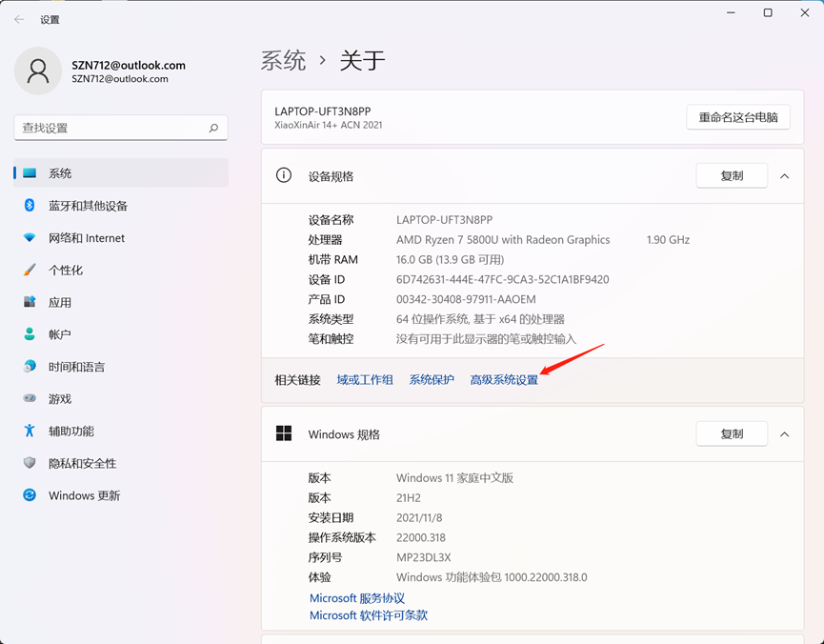This screenshot has width=824, height=644.
Task: Click the Wi-Fi network icon in the sidebar
Action: click(x=30, y=237)
